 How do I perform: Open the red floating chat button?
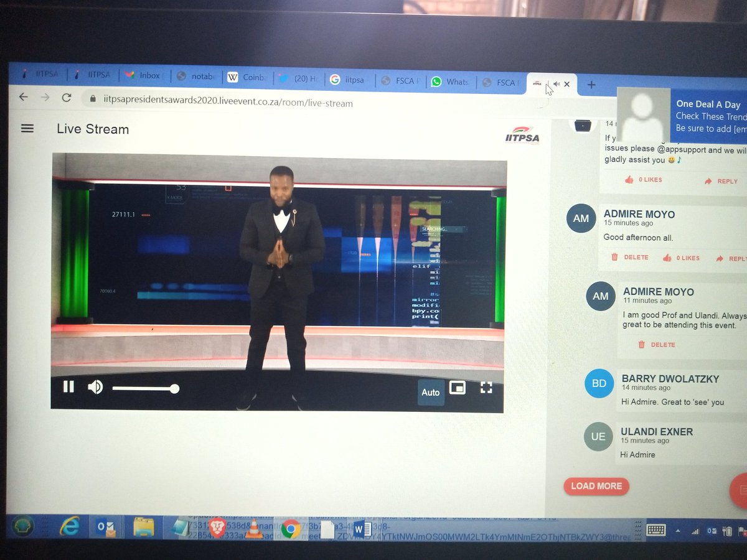point(740,490)
